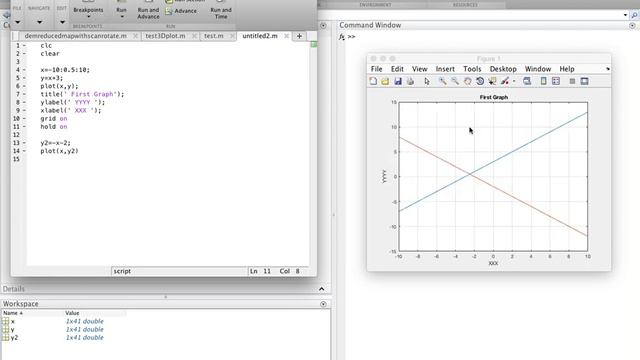Click the Show Plot Tools and Dock icon
Image resolution: width=640 pixels, height=360 pixels.
pos(584,81)
